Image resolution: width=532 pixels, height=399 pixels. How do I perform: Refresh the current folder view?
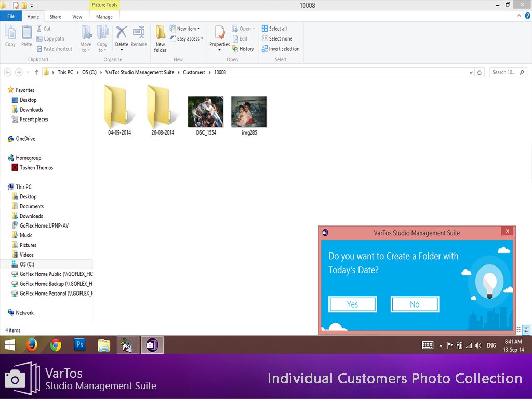click(480, 72)
